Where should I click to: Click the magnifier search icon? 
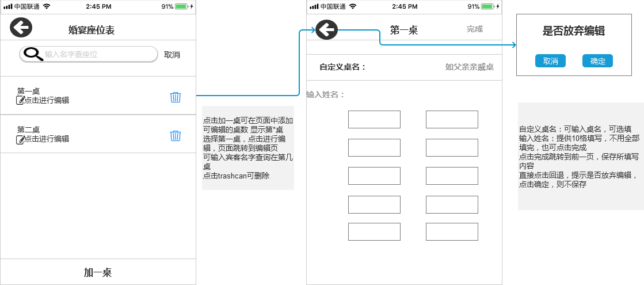33,54
